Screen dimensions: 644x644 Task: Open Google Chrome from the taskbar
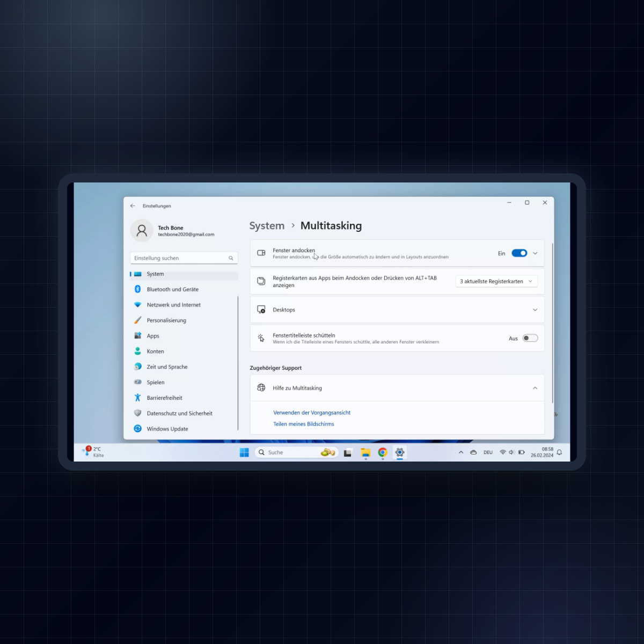(x=383, y=452)
